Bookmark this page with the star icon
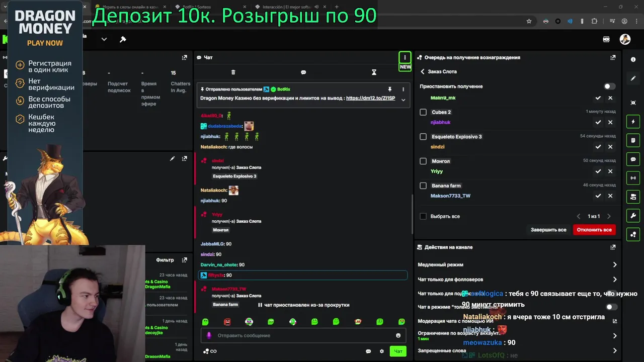Image resolution: width=644 pixels, height=362 pixels. pyautogui.click(x=529, y=21)
